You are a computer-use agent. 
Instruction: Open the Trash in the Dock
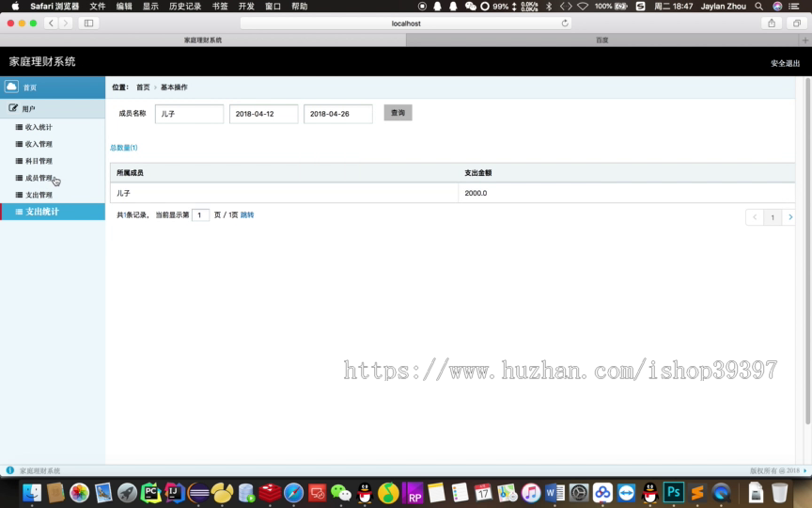coord(779,492)
